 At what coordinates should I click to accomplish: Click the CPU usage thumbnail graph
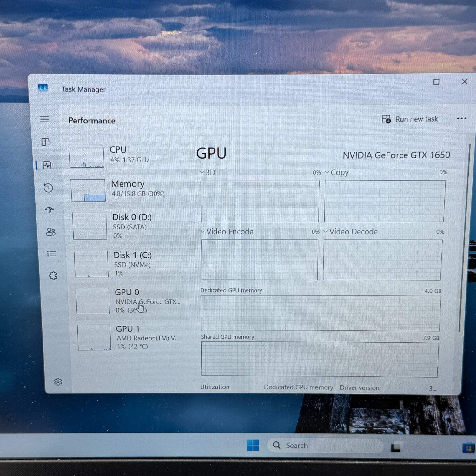[x=86, y=156]
